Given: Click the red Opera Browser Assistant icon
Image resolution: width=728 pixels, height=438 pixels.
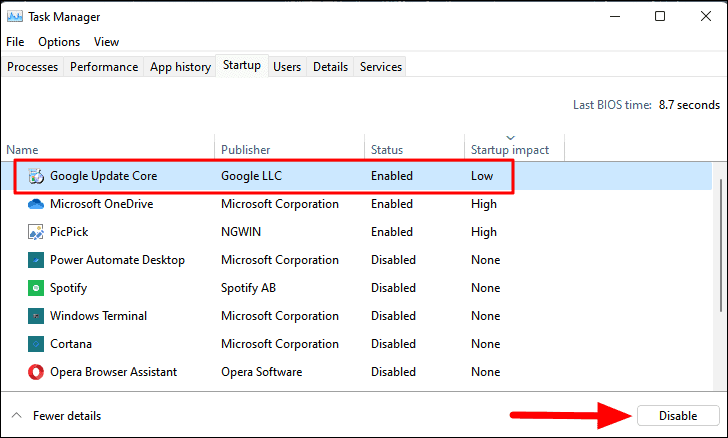Looking at the screenshot, I should coord(36,372).
